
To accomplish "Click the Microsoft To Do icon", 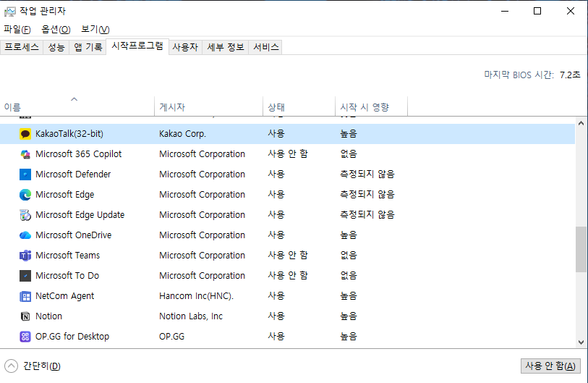I will pyautogui.click(x=25, y=276).
